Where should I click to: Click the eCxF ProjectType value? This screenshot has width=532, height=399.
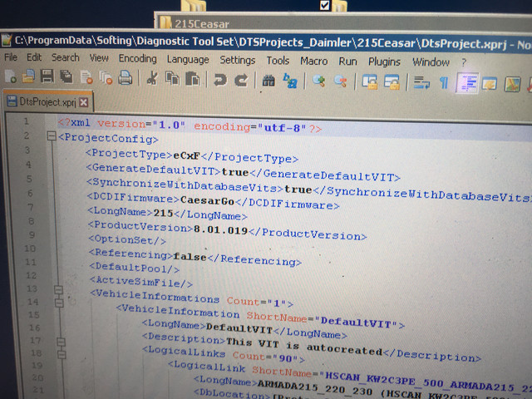point(186,155)
